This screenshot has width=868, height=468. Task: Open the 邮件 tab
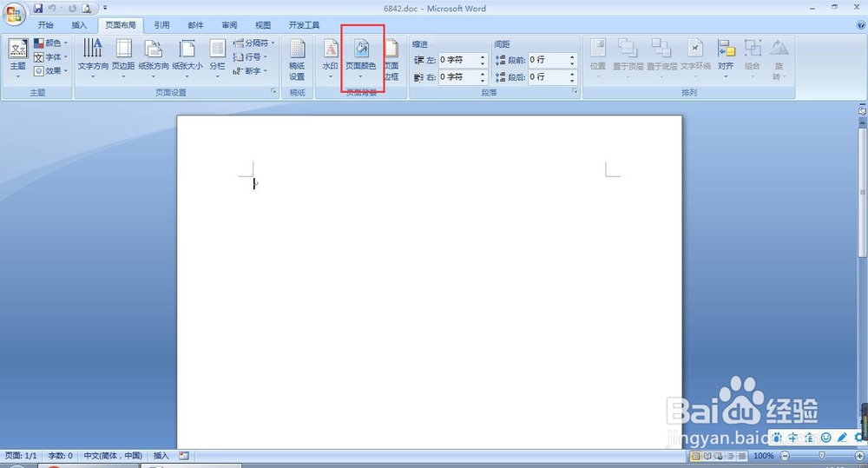(x=195, y=25)
